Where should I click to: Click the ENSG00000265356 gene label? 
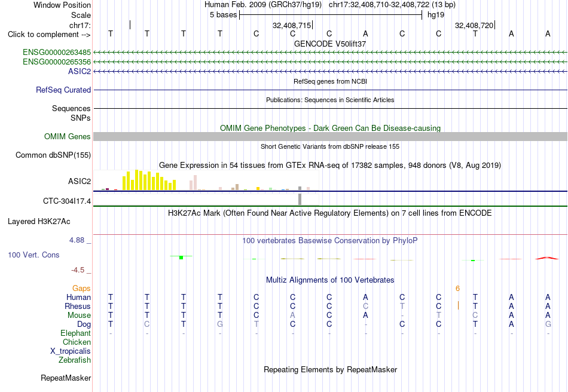point(57,62)
